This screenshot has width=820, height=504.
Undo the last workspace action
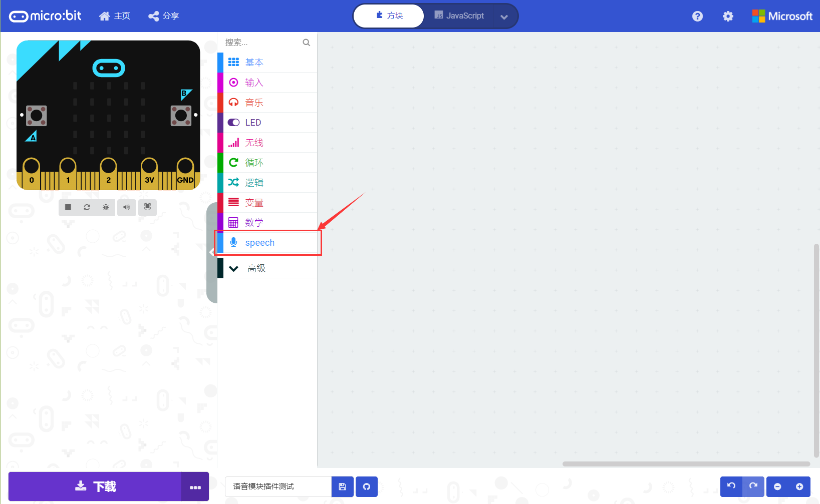tap(731, 486)
